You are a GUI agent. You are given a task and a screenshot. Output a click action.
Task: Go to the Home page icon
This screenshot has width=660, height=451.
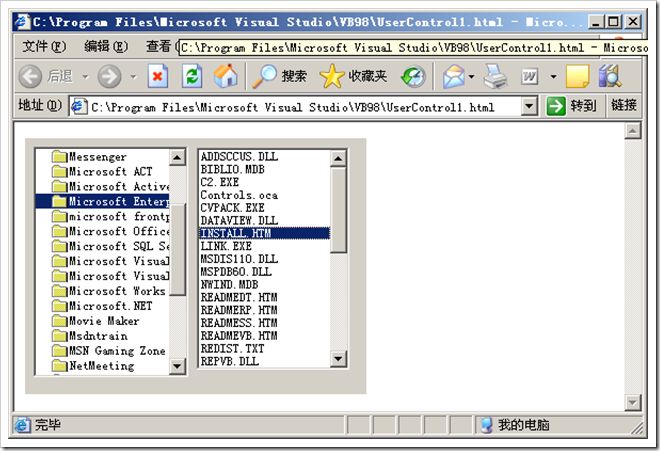tap(226, 76)
